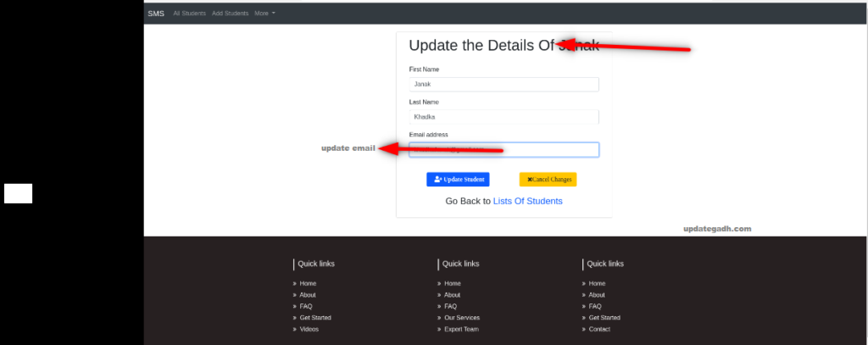The width and height of the screenshot is (868, 345).
Task: Go to Add Students in navbar
Action: (231, 14)
